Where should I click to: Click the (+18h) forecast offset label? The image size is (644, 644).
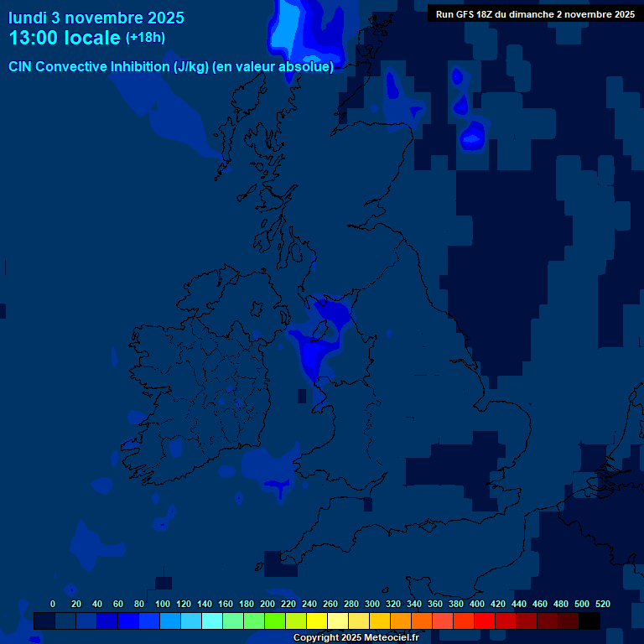point(145,39)
